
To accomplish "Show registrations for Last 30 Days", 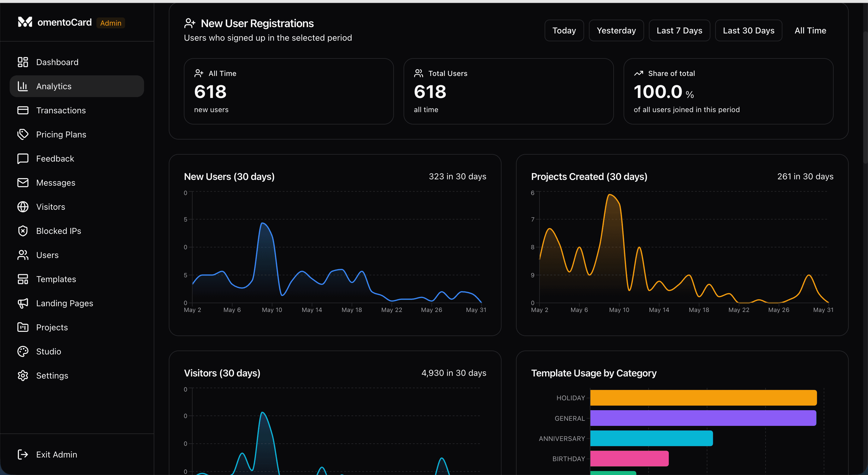I will coord(748,30).
